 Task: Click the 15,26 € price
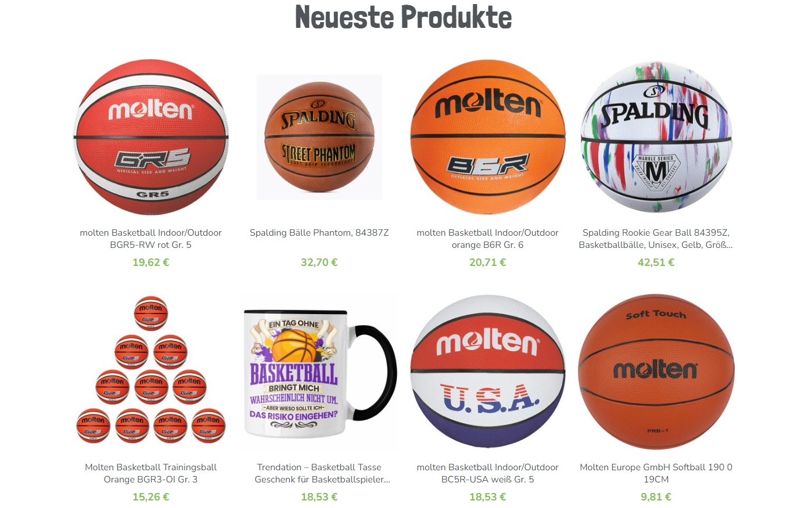[151, 497]
